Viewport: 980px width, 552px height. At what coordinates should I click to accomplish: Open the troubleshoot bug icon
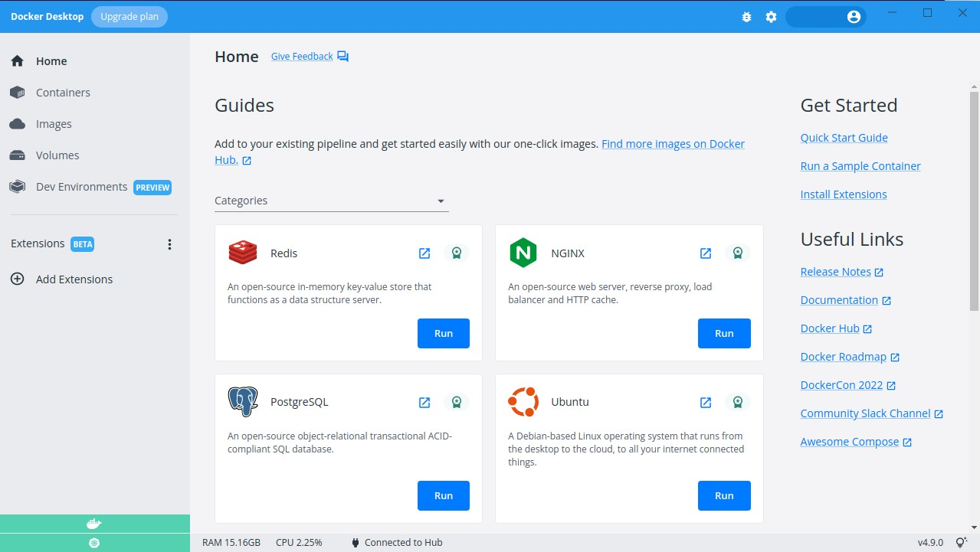(x=746, y=17)
